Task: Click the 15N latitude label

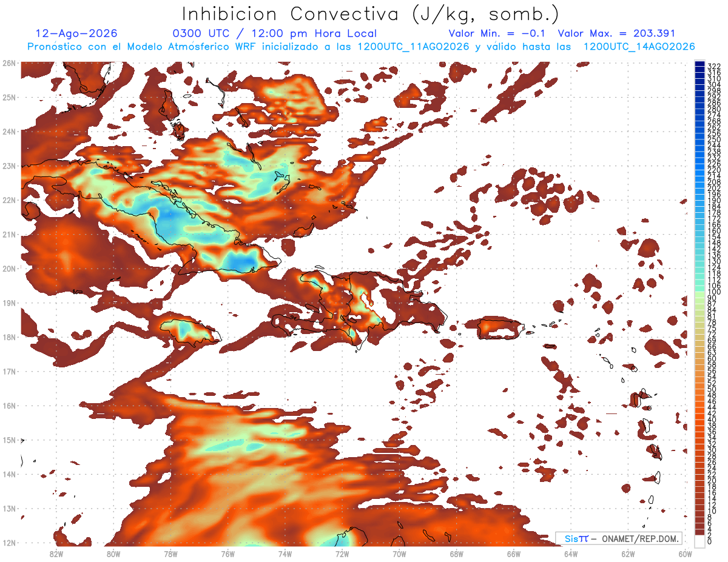Action: (x=9, y=440)
